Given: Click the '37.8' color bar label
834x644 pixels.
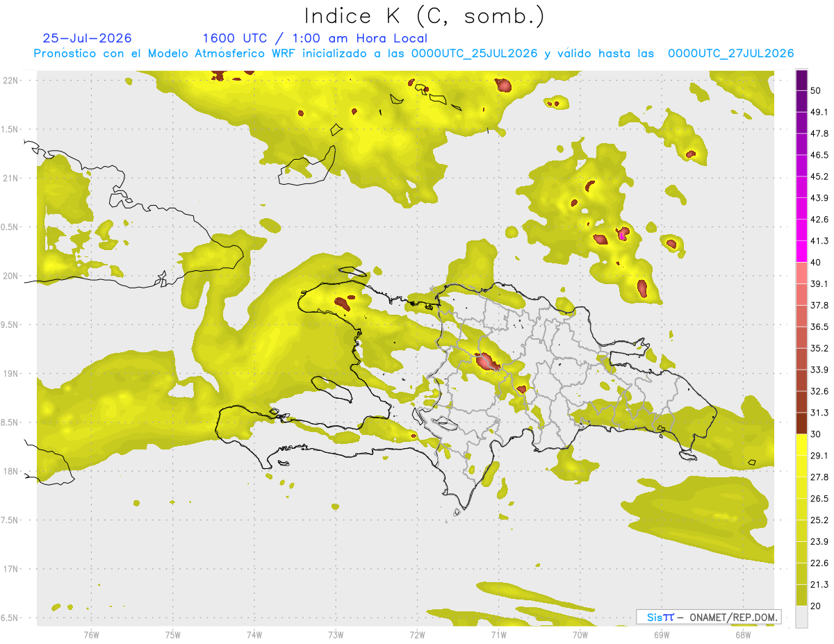Looking at the screenshot, I should (x=819, y=305).
